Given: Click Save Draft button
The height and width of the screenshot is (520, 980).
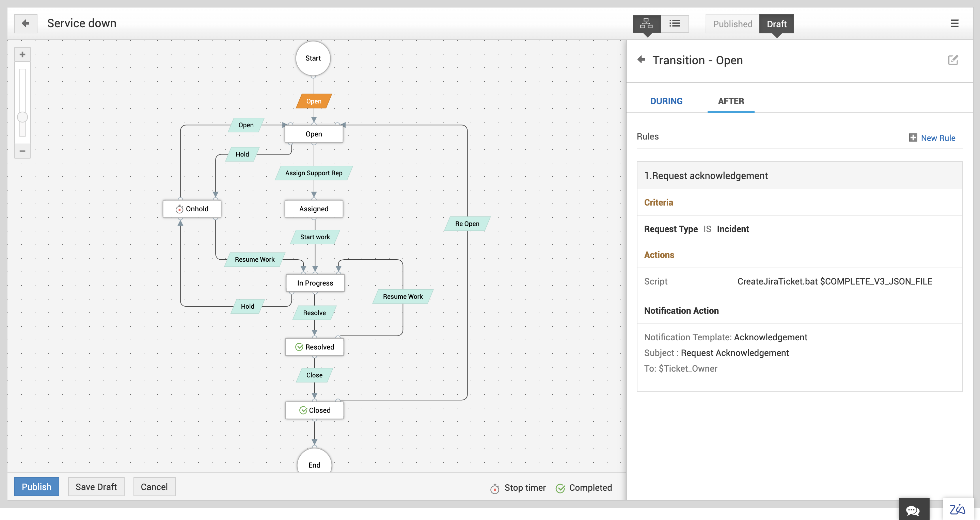Looking at the screenshot, I should click(x=96, y=487).
